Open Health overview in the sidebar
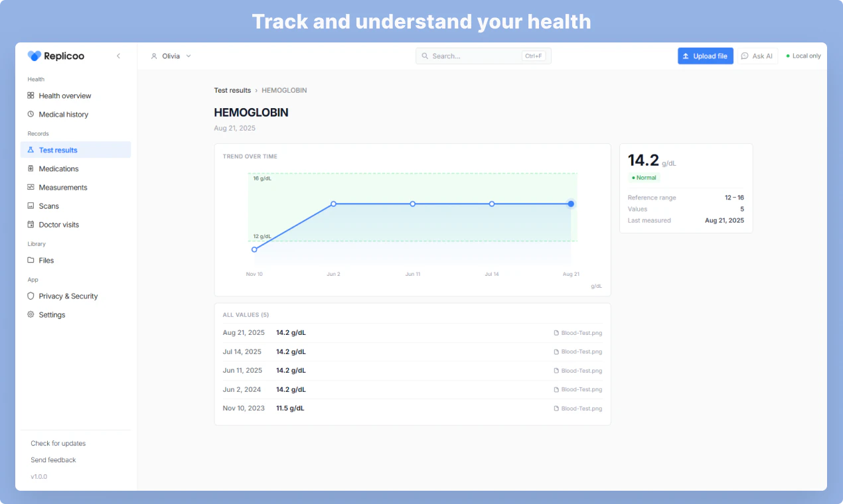The width and height of the screenshot is (843, 504). pos(76,95)
